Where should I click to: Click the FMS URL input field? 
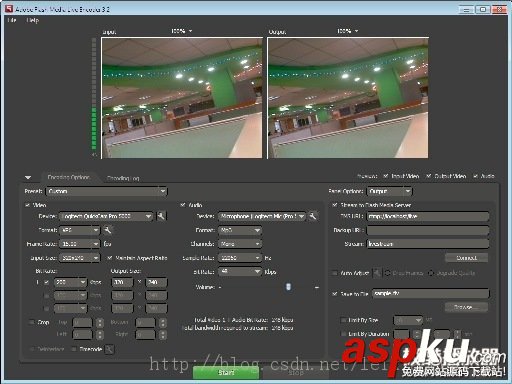428,216
